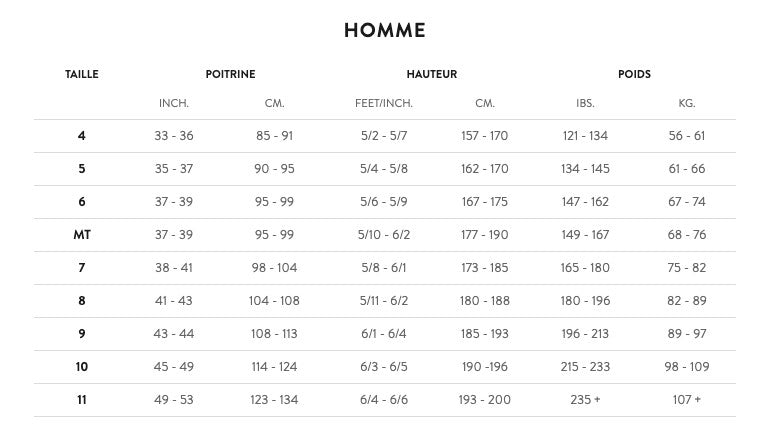Click the 98 - 109 kilogram cell

click(686, 367)
